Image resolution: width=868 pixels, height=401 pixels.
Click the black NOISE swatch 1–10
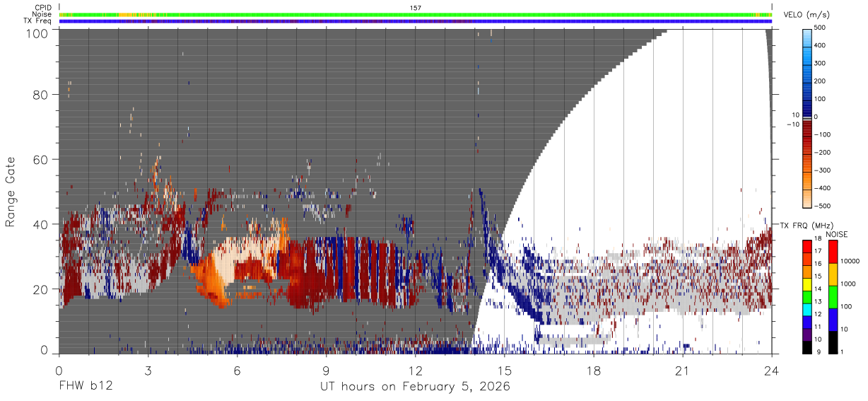point(832,342)
